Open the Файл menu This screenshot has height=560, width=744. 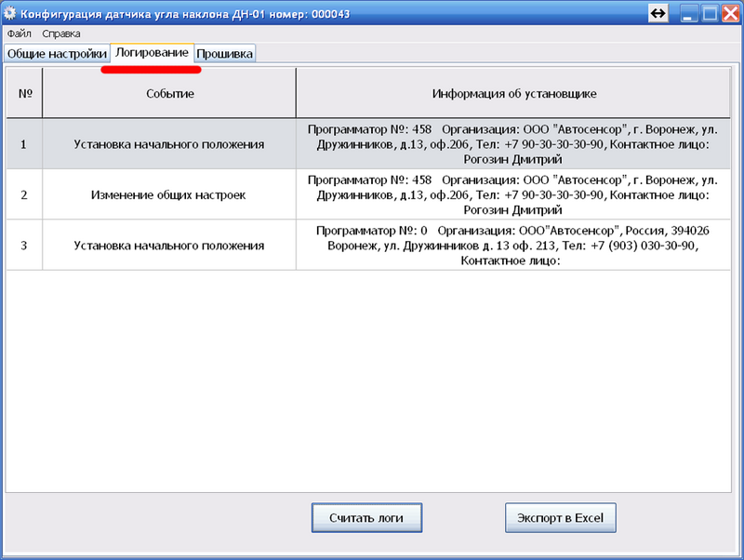tap(19, 33)
